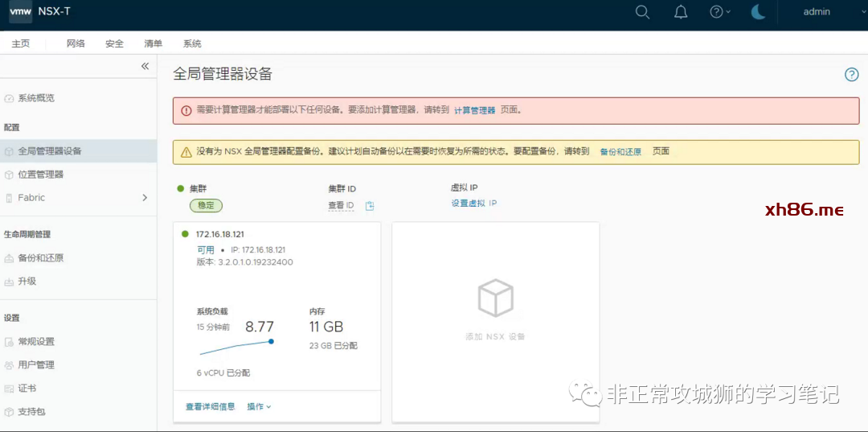
Task: Open the 系统 tab
Action: [192, 43]
